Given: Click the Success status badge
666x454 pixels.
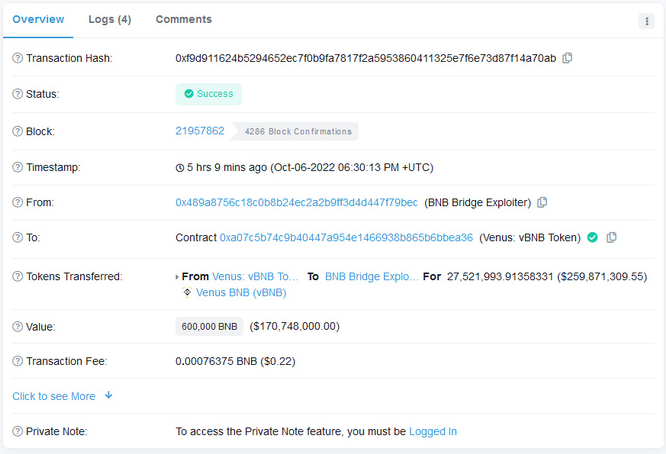Looking at the screenshot, I should coord(209,94).
